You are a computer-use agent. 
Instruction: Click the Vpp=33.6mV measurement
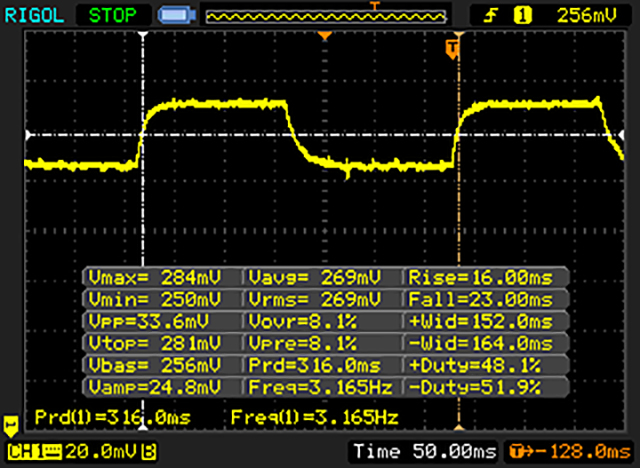pyautogui.click(x=149, y=322)
